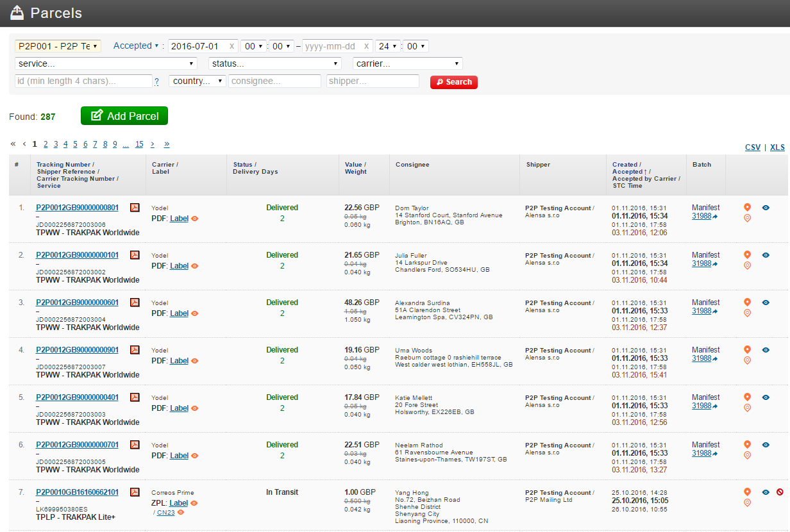
Task: Toggle label preview eye in row 6
Action: [x=195, y=456]
